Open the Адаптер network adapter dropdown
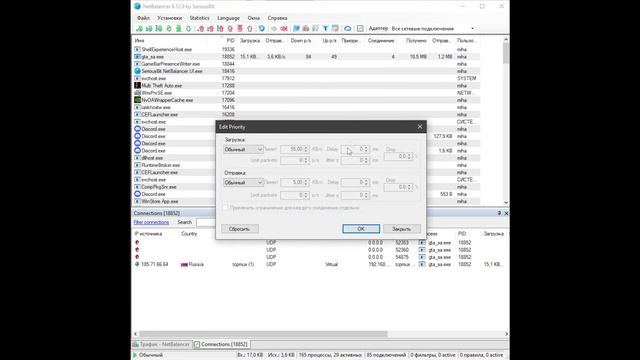This screenshot has height=360, width=640. click(x=433, y=29)
